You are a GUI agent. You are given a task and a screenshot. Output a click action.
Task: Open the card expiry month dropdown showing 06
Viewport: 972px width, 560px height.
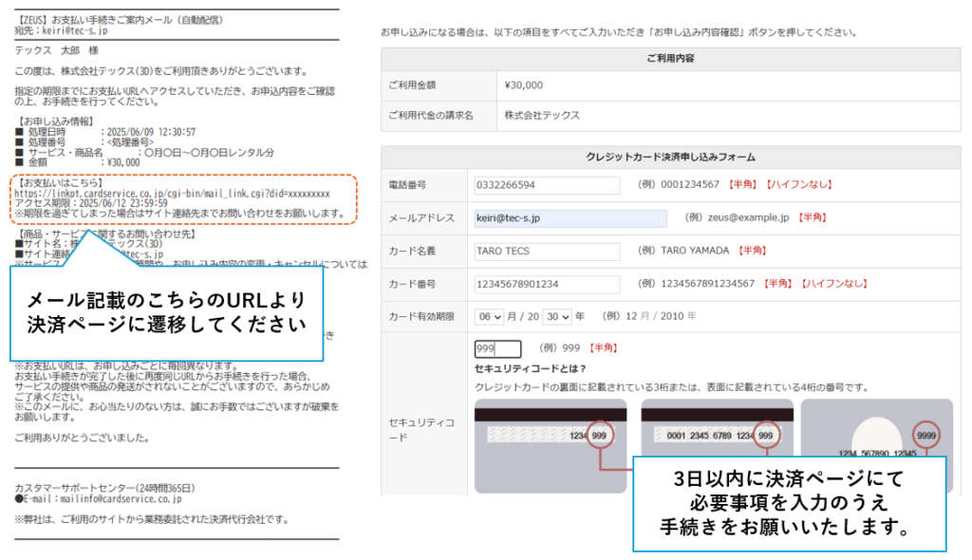click(490, 316)
